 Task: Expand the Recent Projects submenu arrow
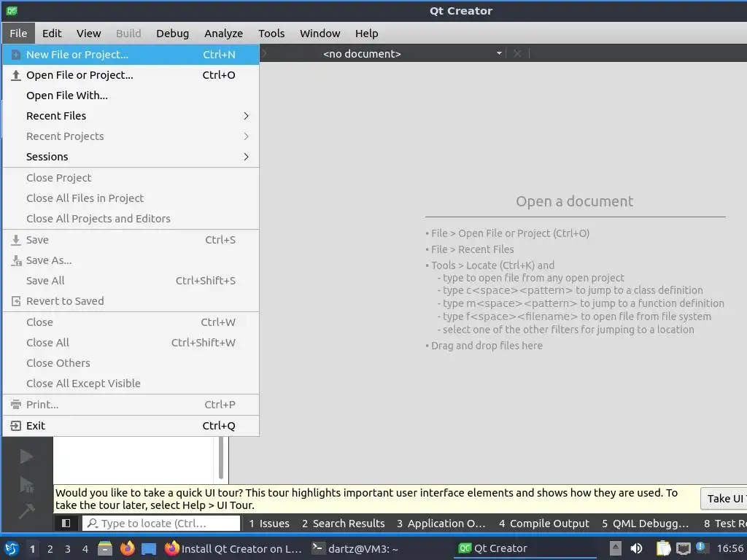pyautogui.click(x=246, y=136)
